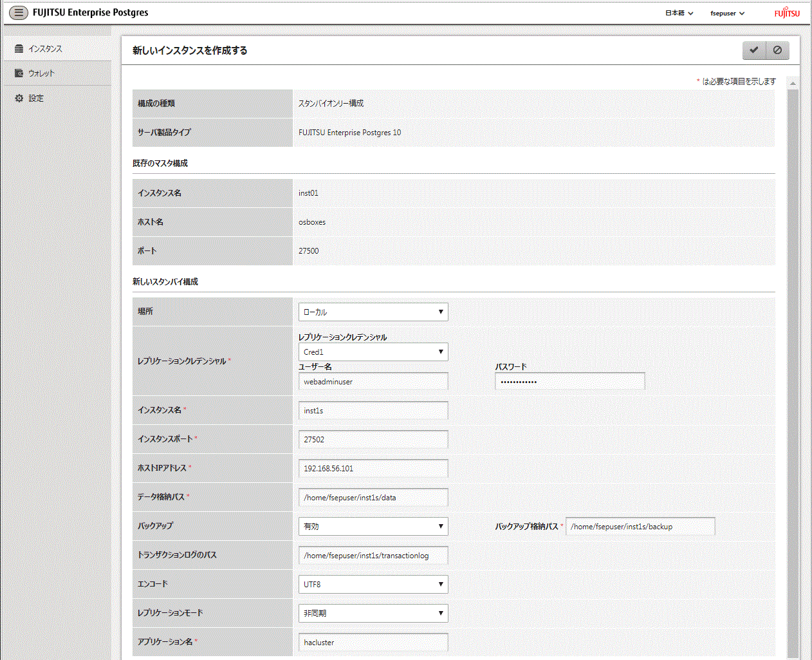Click the パスワード password field
The height and width of the screenshot is (660, 812).
pyautogui.click(x=569, y=382)
